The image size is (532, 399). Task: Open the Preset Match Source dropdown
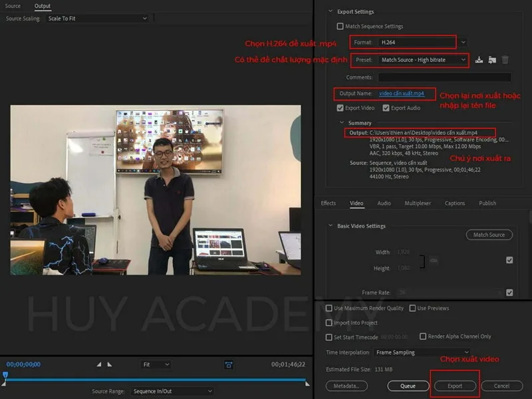(x=422, y=60)
